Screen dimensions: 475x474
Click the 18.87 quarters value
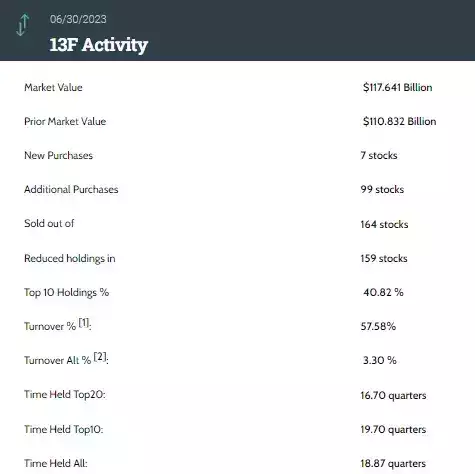pyautogui.click(x=393, y=463)
